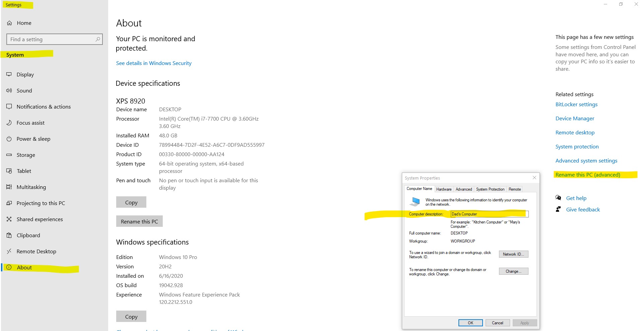
Task: Open the Shared experiences icon
Action: [x=9, y=219]
